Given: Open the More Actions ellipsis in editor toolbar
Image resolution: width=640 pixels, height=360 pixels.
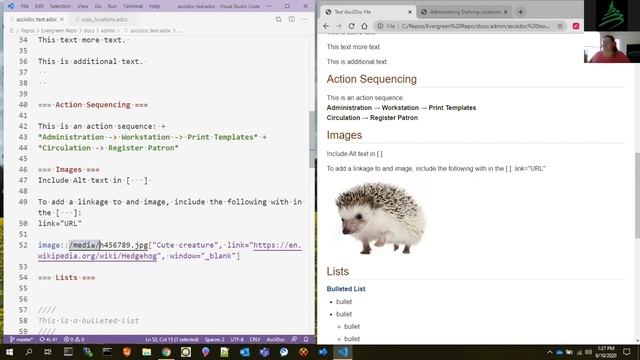Looking at the screenshot, I should (x=304, y=19).
